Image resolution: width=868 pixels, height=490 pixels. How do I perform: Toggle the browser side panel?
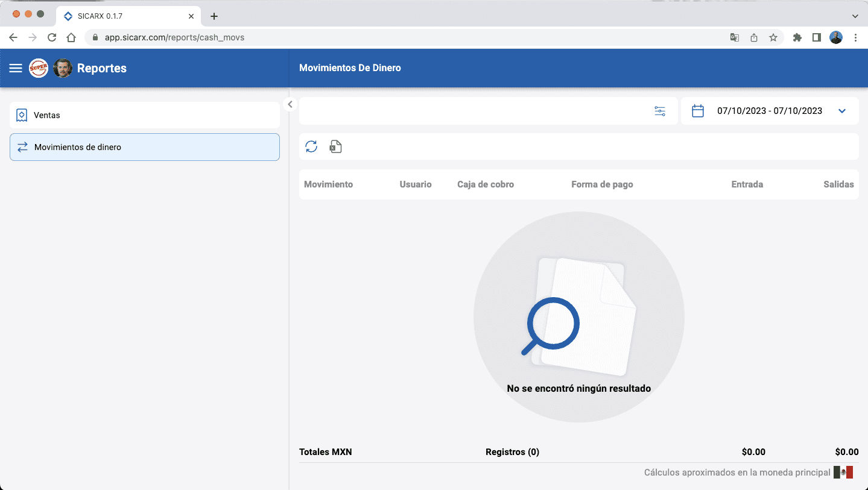pos(816,37)
